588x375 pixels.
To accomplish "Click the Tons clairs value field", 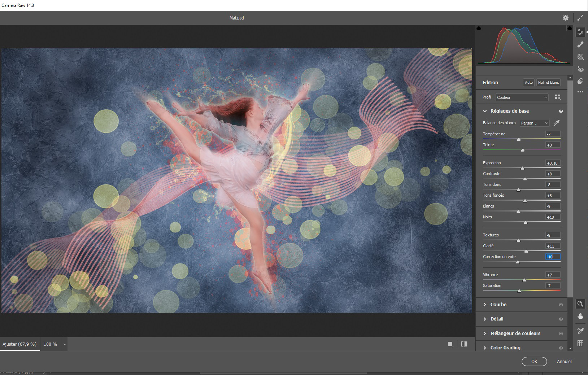I will [x=553, y=184].
